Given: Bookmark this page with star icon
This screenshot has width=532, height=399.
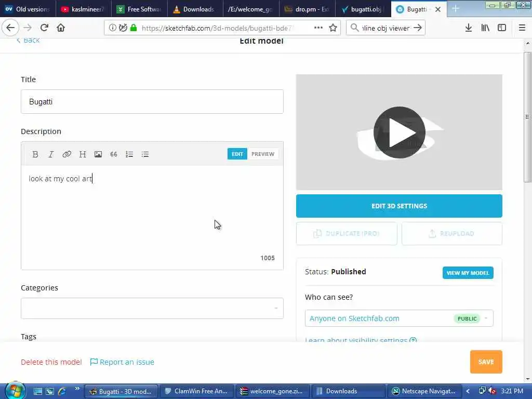Looking at the screenshot, I should (x=333, y=28).
